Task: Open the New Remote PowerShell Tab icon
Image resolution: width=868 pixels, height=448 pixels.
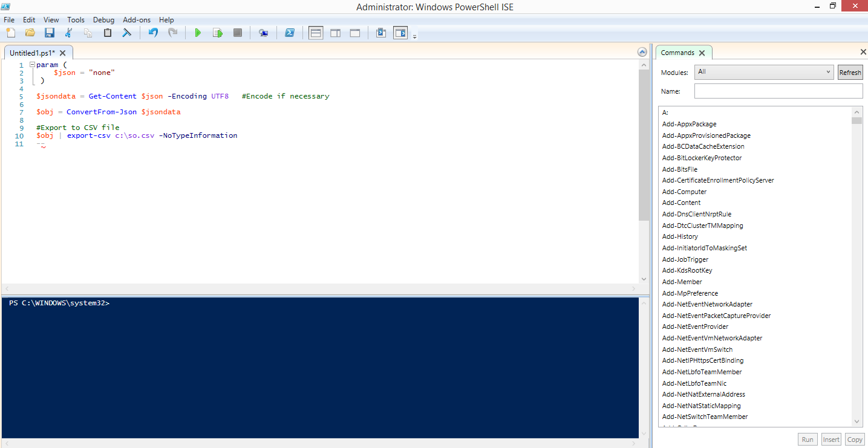Action: (x=263, y=33)
